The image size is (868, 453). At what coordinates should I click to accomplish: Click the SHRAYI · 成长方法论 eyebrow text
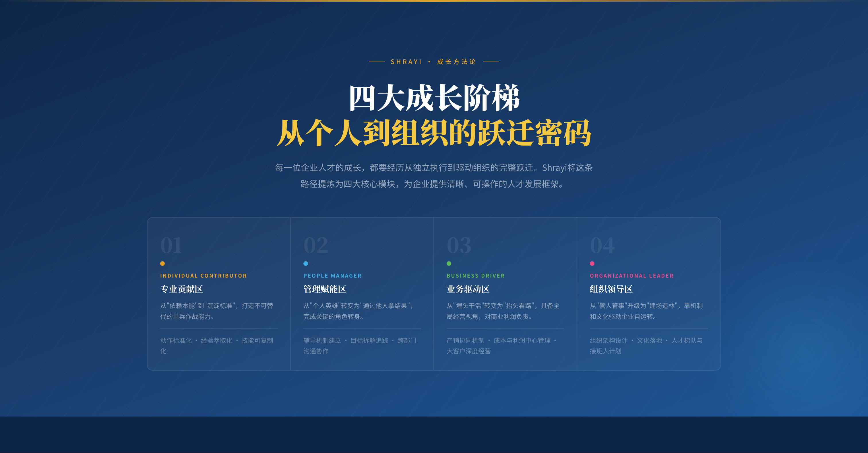(434, 62)
